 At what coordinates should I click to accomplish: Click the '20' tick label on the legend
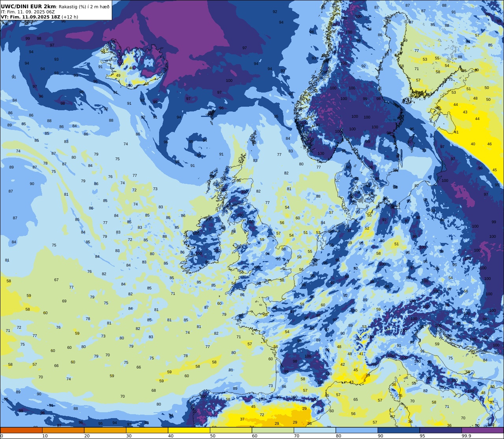[x=87, y=436]
